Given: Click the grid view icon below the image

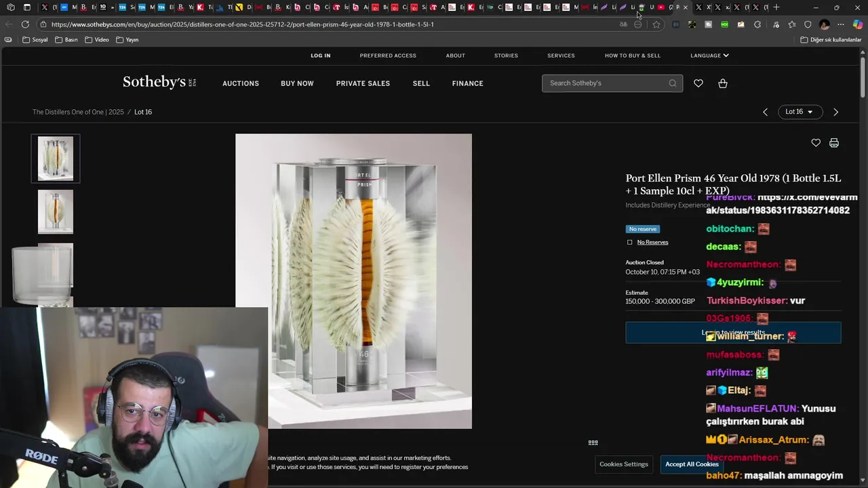Looking at the screenshot, I should pyautogui.click(x=593, y=443).
